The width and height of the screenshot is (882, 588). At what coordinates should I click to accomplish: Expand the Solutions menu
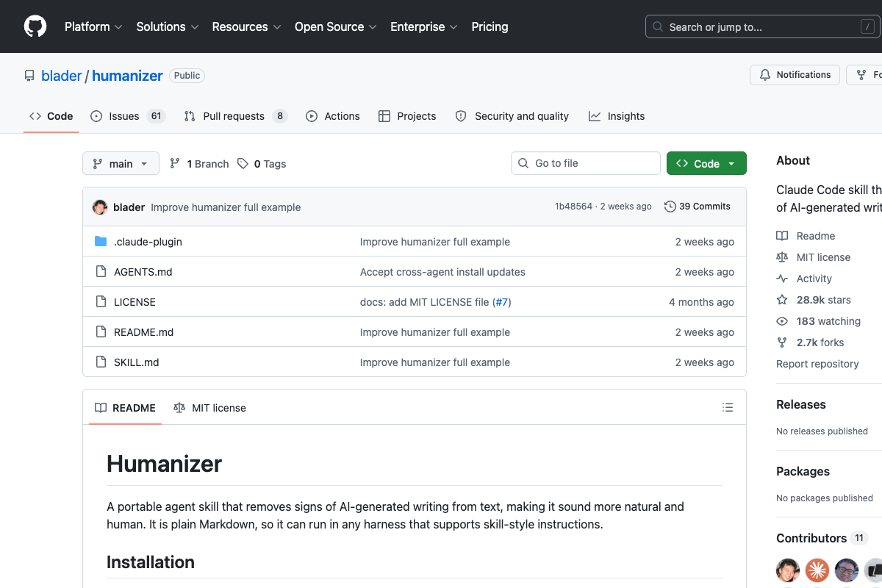coord(168,26)
